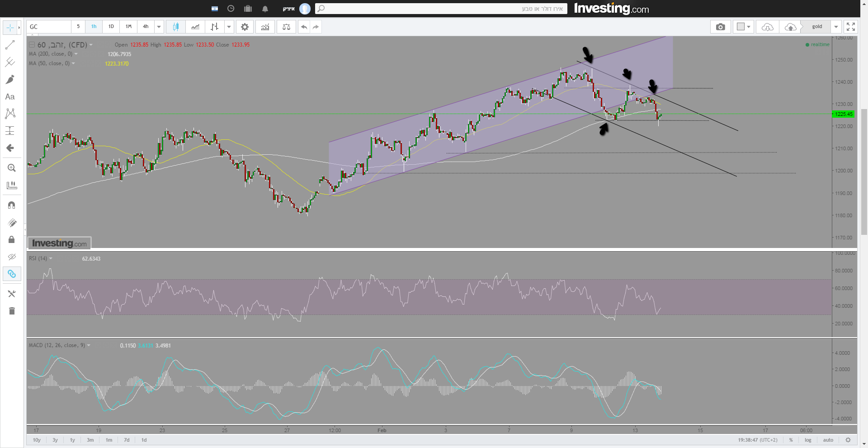Select the arrow marker tool
This screenshot has width=868, height=448.
pos(10,148)
